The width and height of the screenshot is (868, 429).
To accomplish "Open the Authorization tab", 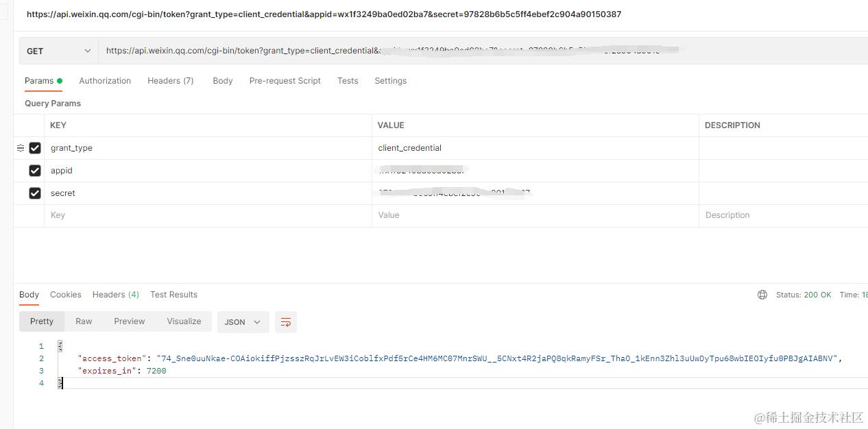I will coord(105,81).
